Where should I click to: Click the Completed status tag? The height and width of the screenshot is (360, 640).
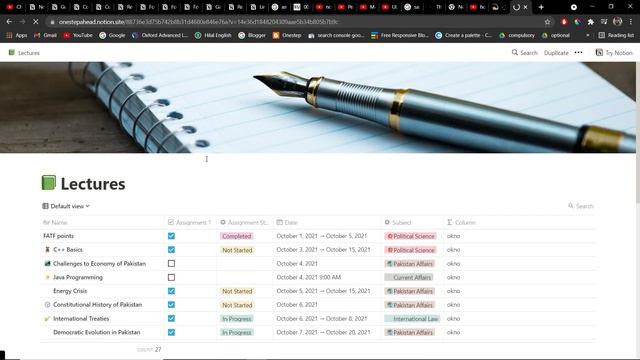pos(237,236)
